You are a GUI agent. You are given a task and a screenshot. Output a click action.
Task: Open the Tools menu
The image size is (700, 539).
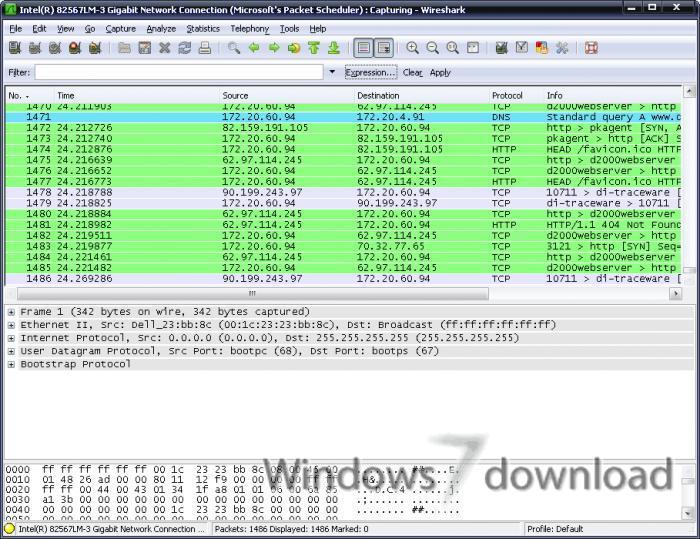[289, 29]
